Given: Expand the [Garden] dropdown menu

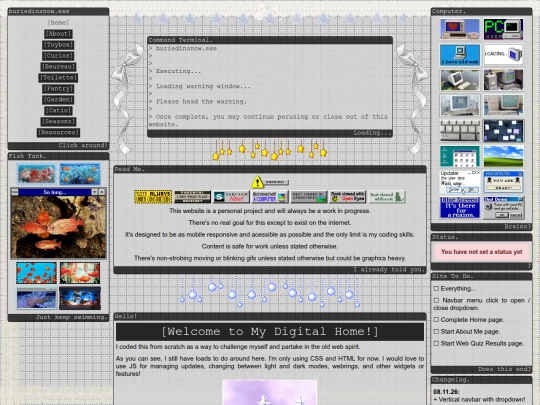Looking at the screenshot, I should pyautogui.click(x=58, y=100).
